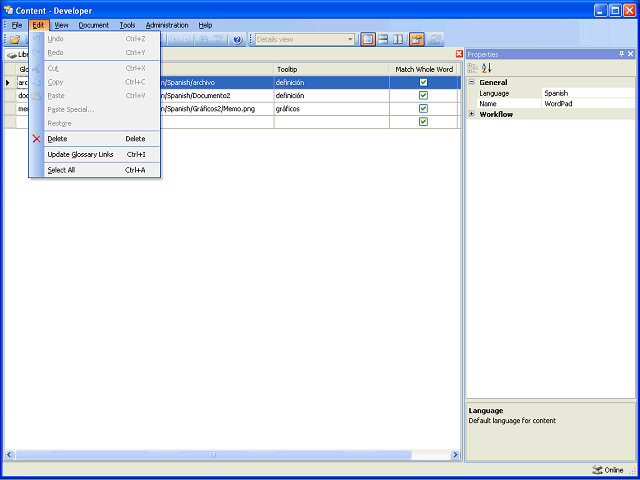Collapse the General properties group

click(471, 82)
